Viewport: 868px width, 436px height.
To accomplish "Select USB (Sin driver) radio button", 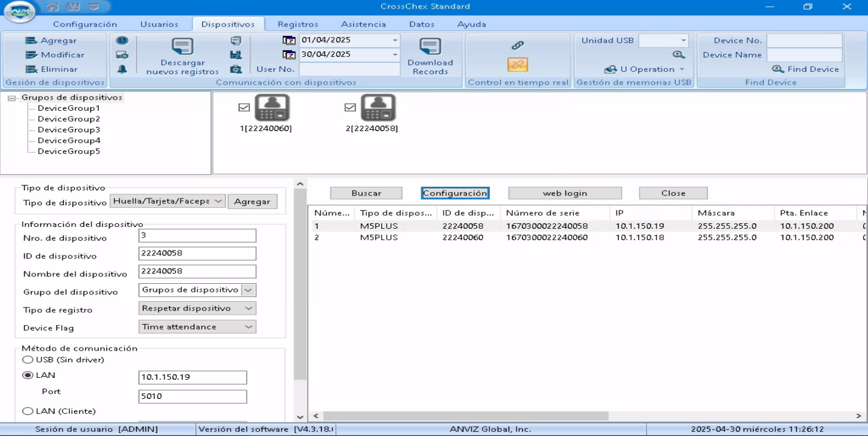I will point(28,360).
